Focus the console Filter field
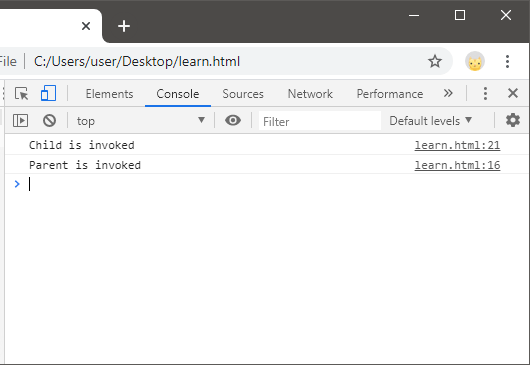Screen dimensions: 530x365 coord(319,121)
